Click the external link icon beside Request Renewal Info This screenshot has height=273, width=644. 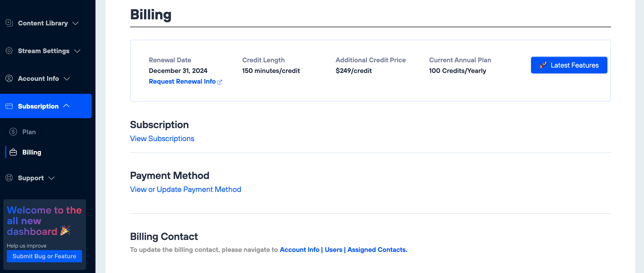point(220,82)
